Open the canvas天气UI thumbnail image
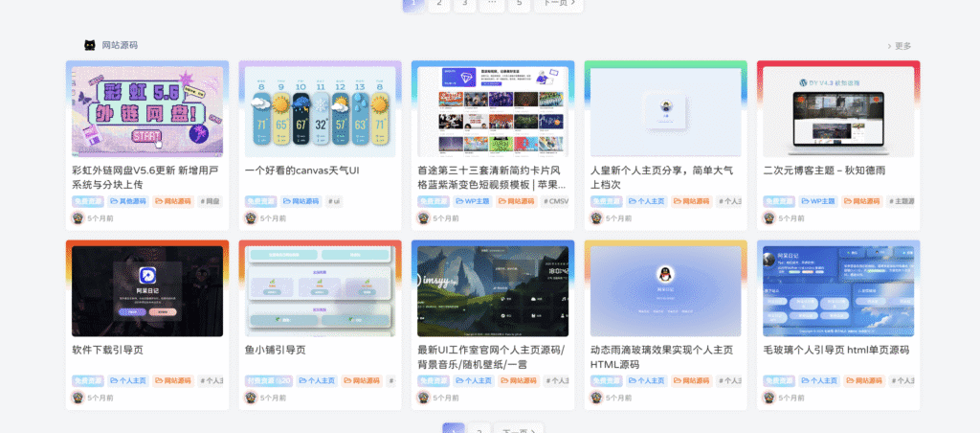 point(320,112)
